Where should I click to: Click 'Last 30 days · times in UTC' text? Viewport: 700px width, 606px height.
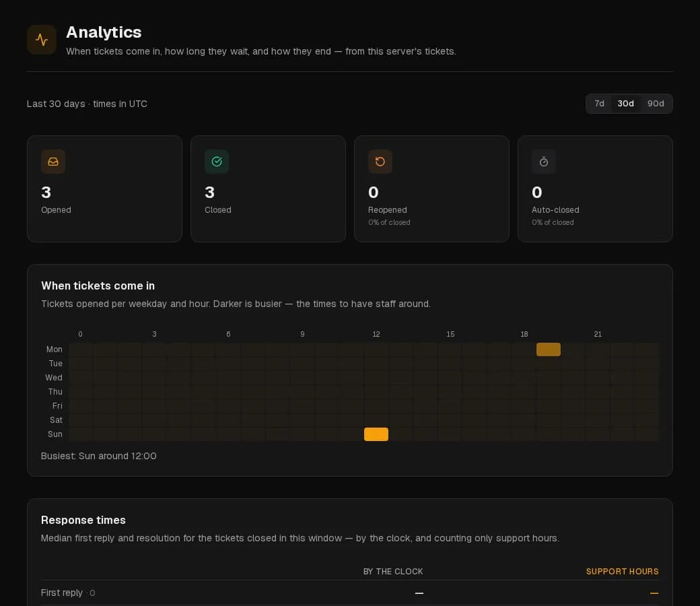pos(87,104)
